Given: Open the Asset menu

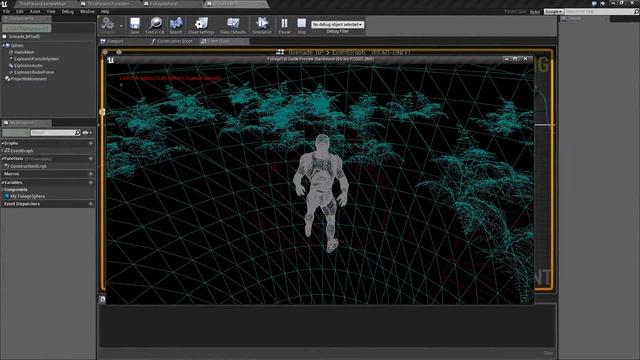Looking at the screenshot, I should 35,12.
